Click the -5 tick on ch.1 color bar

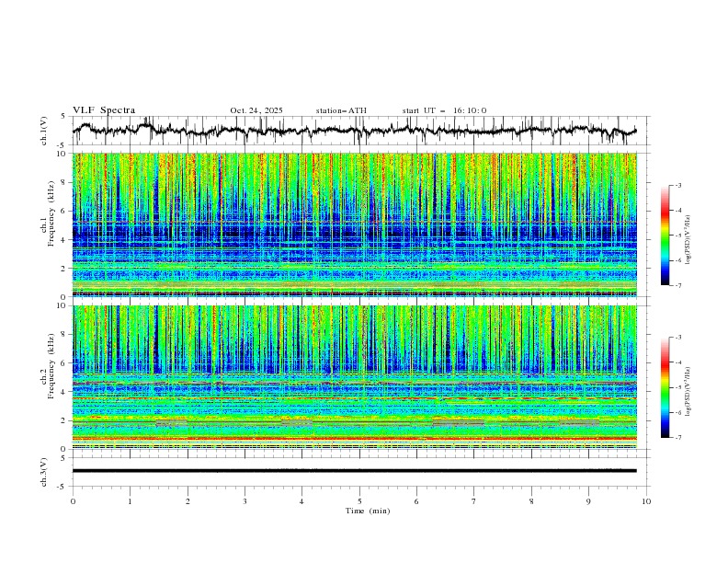677,236
